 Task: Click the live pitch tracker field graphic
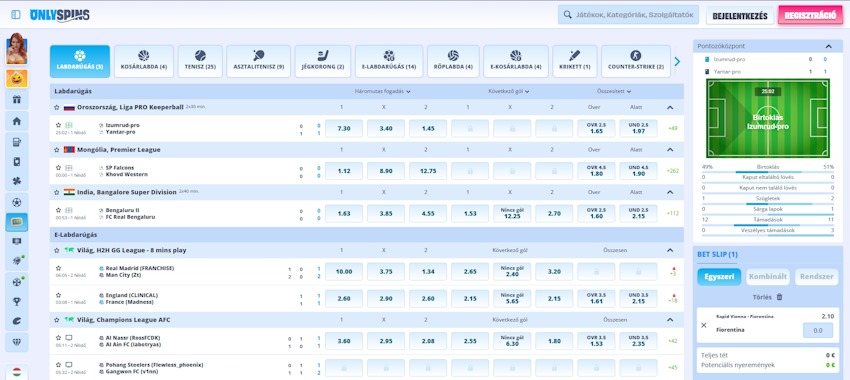pos(768,118)
